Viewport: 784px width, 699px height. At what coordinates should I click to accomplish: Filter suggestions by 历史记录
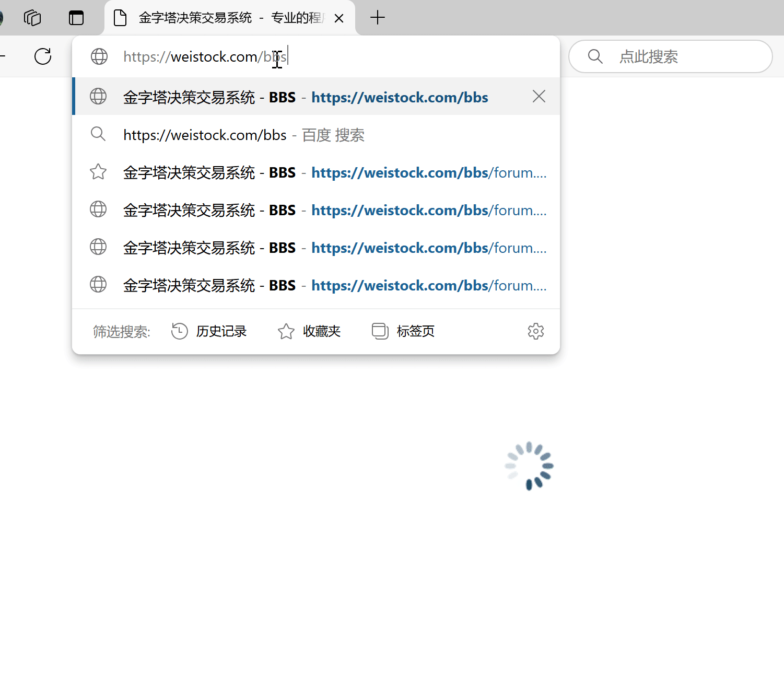pos(209,331)
